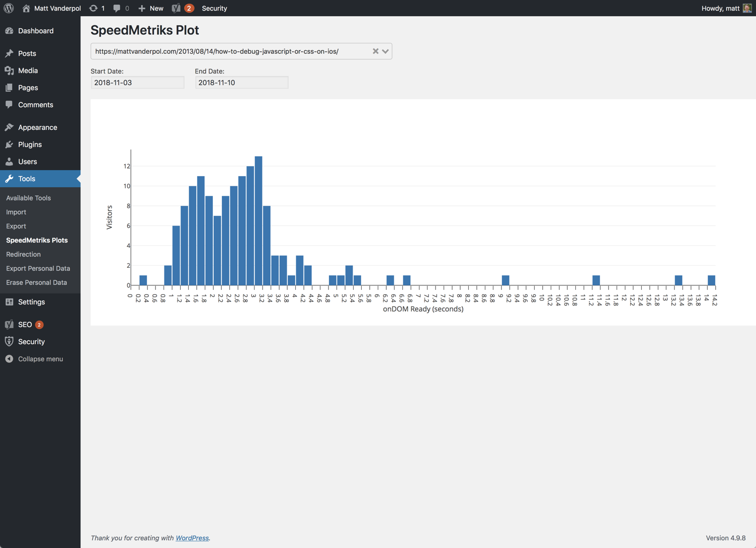Screen dimensions: 756x548
Task: Click the Version 4.9.8 text
Action: (725, 538)
